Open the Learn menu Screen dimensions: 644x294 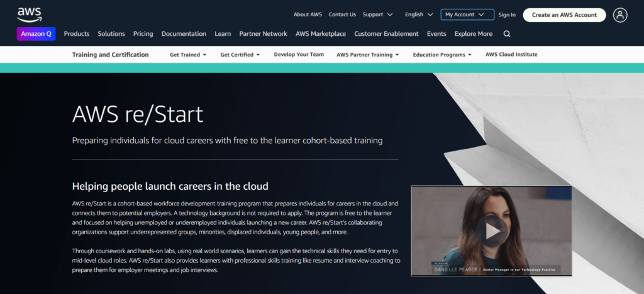point(223,34)
